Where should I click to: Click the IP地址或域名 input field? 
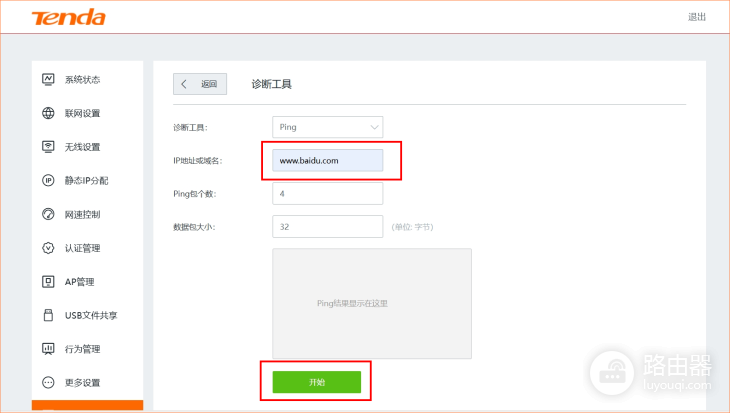327,160
